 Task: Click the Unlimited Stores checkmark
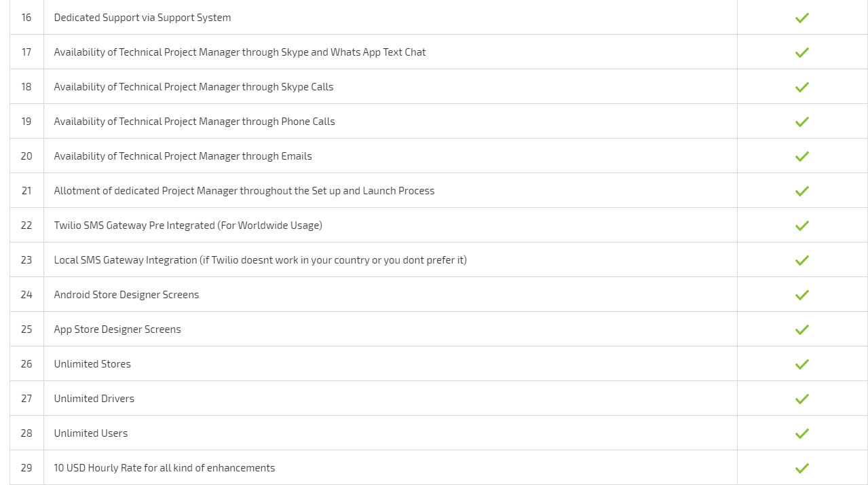(x=802, y=364)
